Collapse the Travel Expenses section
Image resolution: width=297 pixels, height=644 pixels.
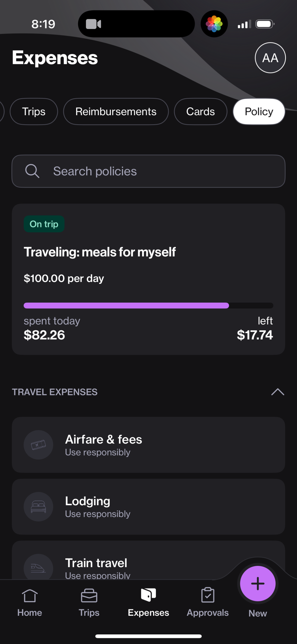(277, 392)
